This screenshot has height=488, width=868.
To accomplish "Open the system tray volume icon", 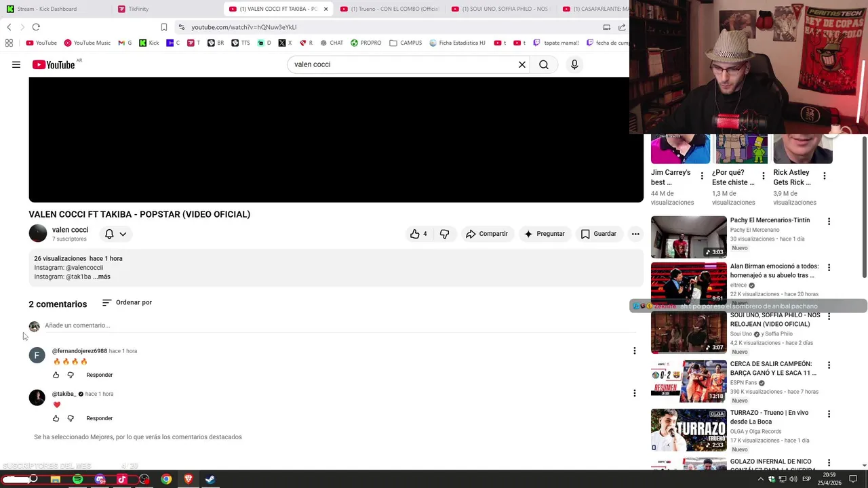I will point(793,479).
